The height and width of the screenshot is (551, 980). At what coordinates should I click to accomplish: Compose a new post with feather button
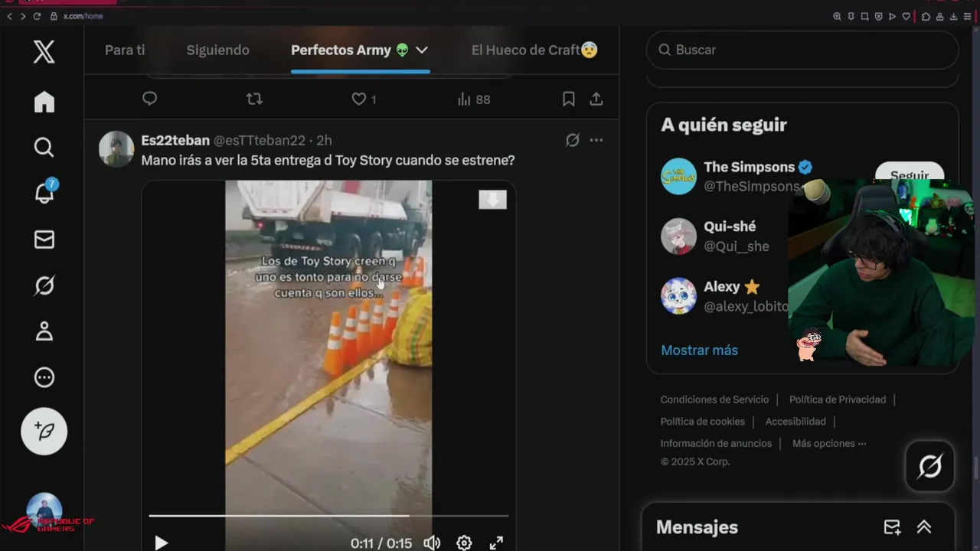click(44, 432)
